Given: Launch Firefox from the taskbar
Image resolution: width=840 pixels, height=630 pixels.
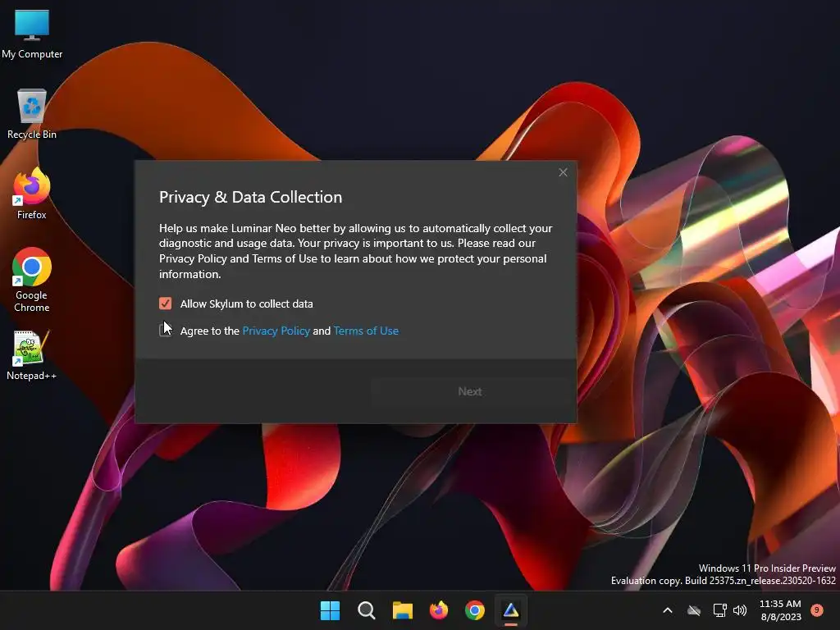Looking at the screenshot, I should pos(439,610).
